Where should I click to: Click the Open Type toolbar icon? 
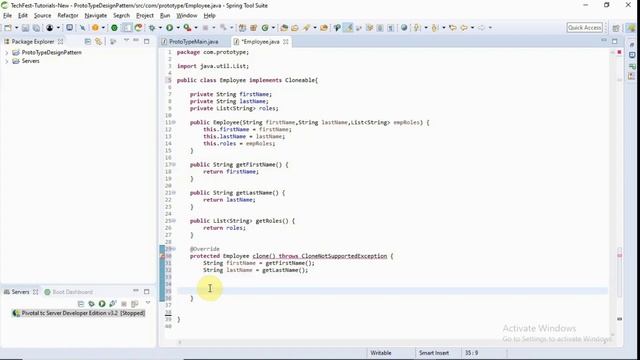284,28
